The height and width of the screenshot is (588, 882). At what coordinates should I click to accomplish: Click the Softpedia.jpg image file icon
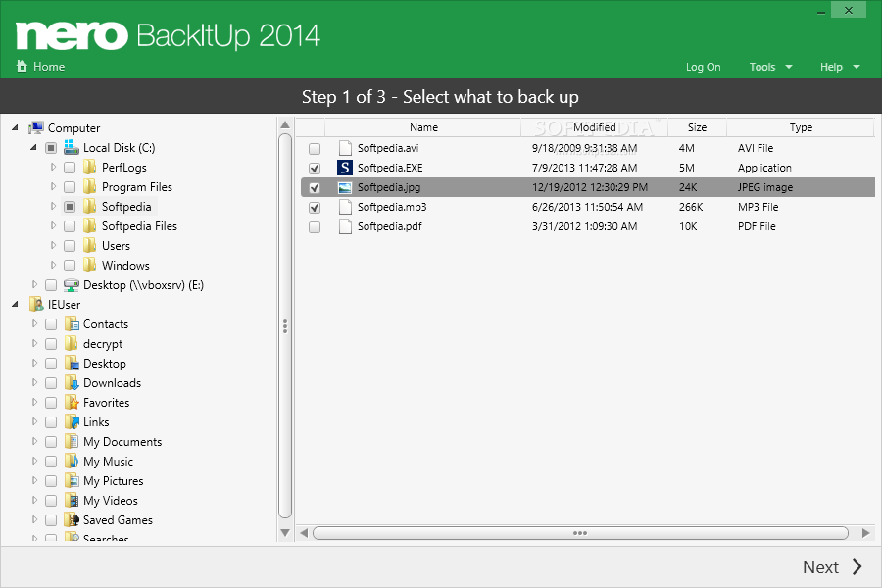[345, 187]
